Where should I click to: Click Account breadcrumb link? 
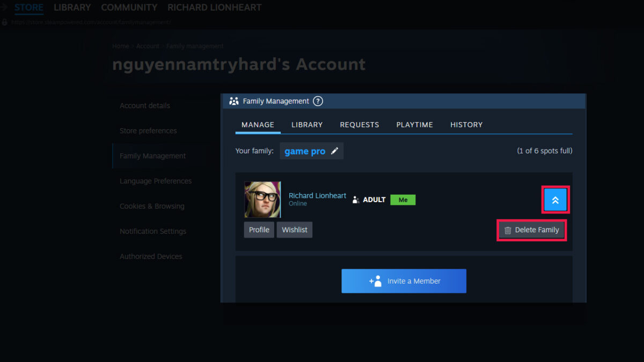[148, 46]
